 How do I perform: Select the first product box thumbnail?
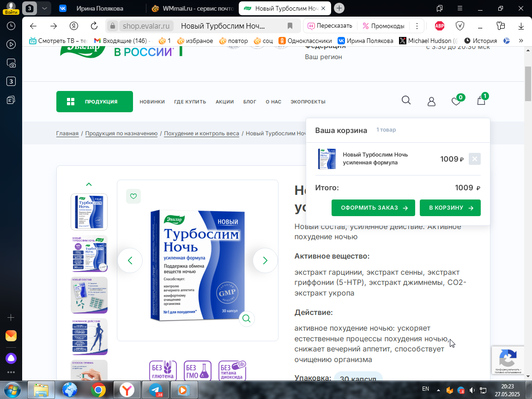point(89,212)
